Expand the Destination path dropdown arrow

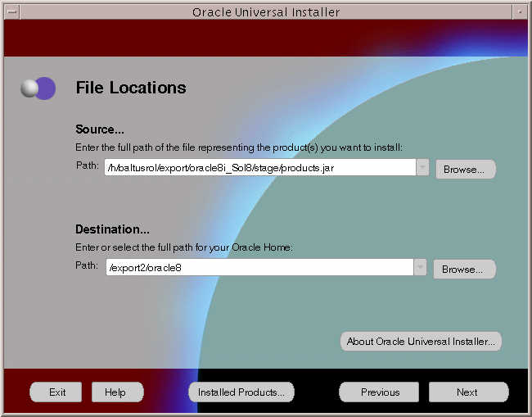(x=420, y=267)
